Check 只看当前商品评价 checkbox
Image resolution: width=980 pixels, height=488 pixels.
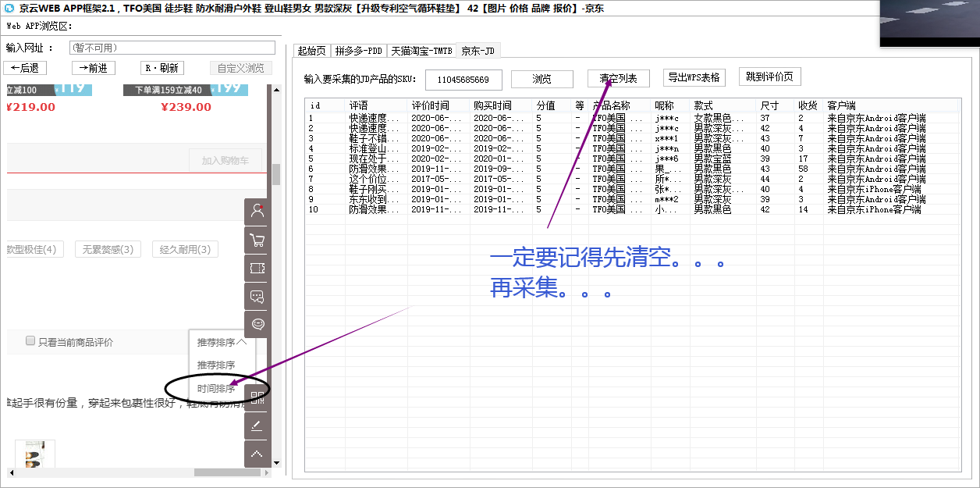point(30,341)
